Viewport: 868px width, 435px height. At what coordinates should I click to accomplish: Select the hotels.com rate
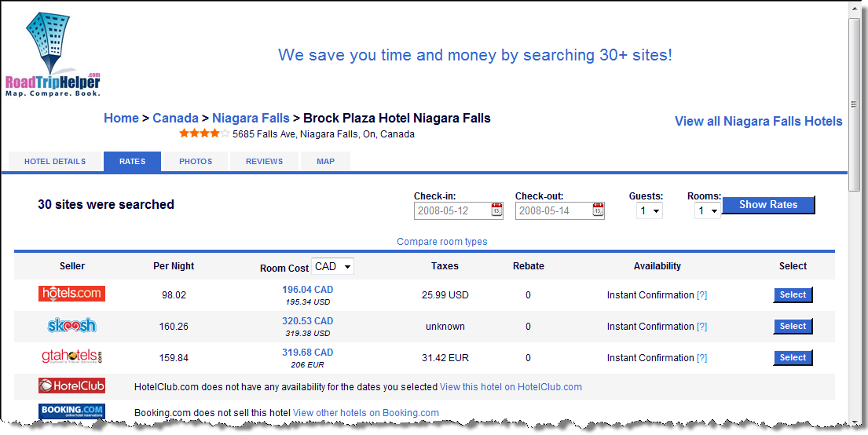click(793, 295)
